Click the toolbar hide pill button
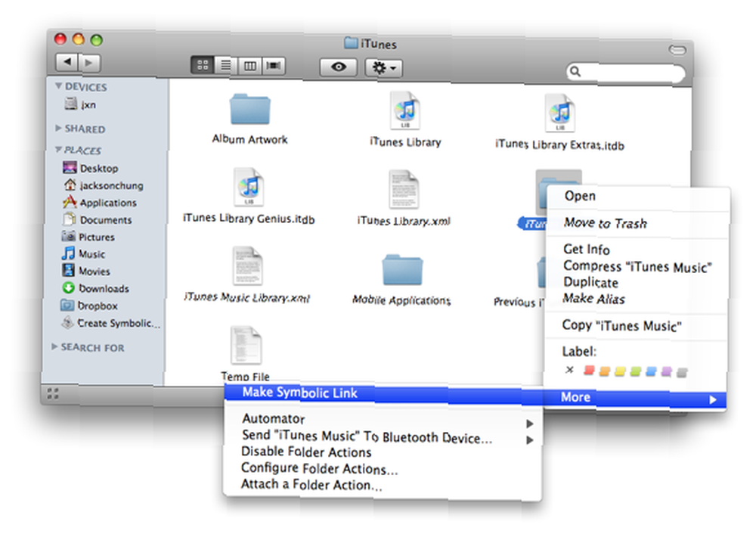This screenshot has height=534, width=756. (677, 49)
